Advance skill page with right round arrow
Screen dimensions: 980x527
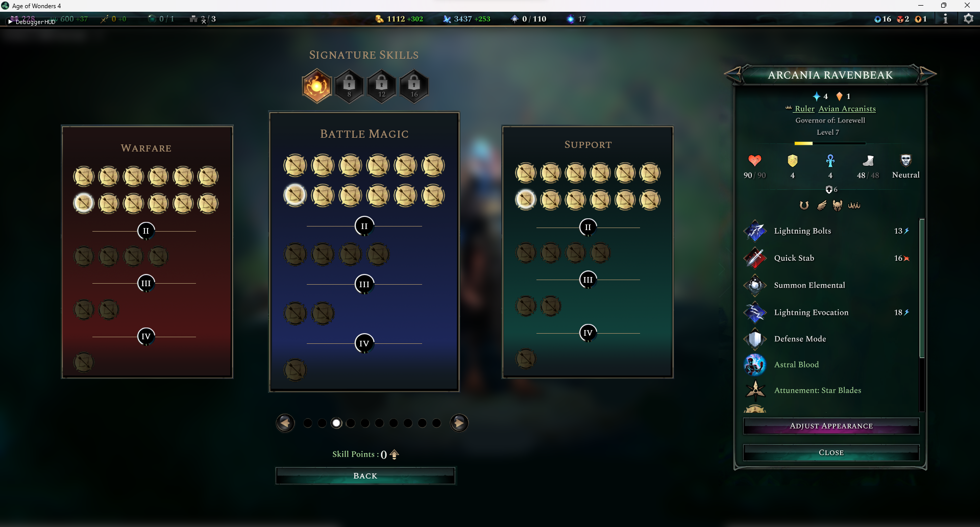(x=459, y=423)
